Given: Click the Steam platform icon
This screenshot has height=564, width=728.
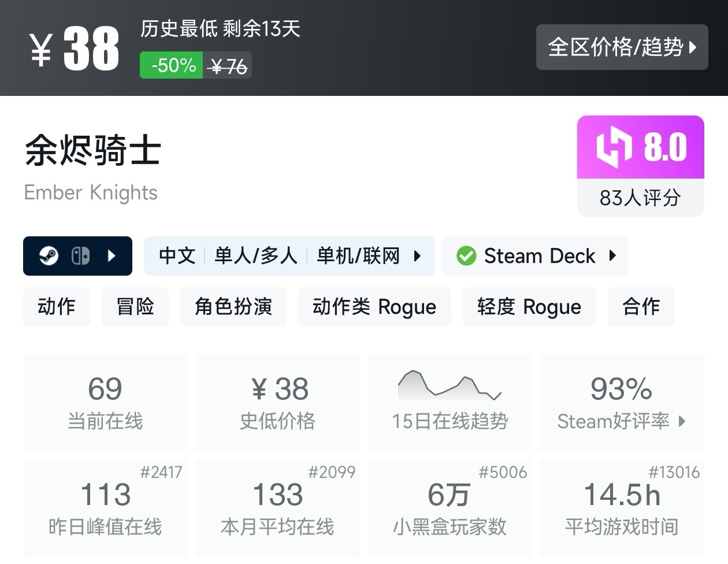Looking at the screenshot, I should (49, 255).
